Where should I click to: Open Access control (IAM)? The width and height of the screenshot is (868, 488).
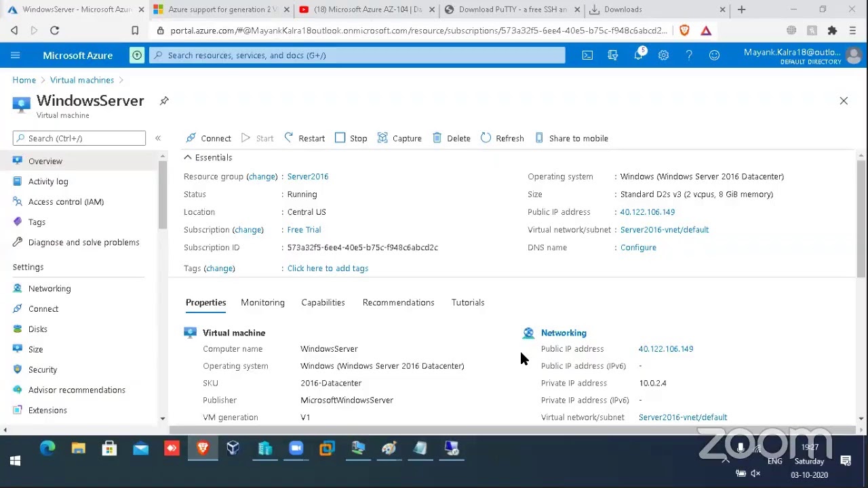click(x=66, y=202)
